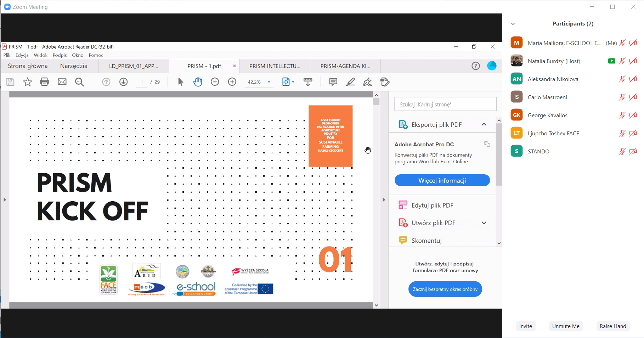Go to next page with down arrow
644x338 pixels.
pyautogui.click(x=123, y=82)
